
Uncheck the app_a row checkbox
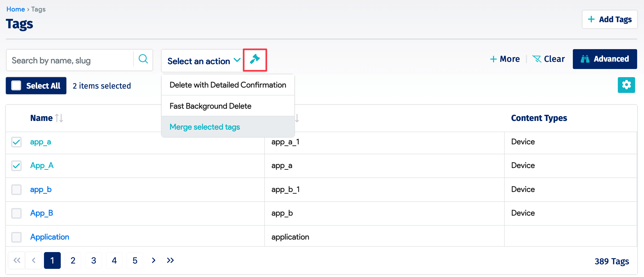point(16,142)
